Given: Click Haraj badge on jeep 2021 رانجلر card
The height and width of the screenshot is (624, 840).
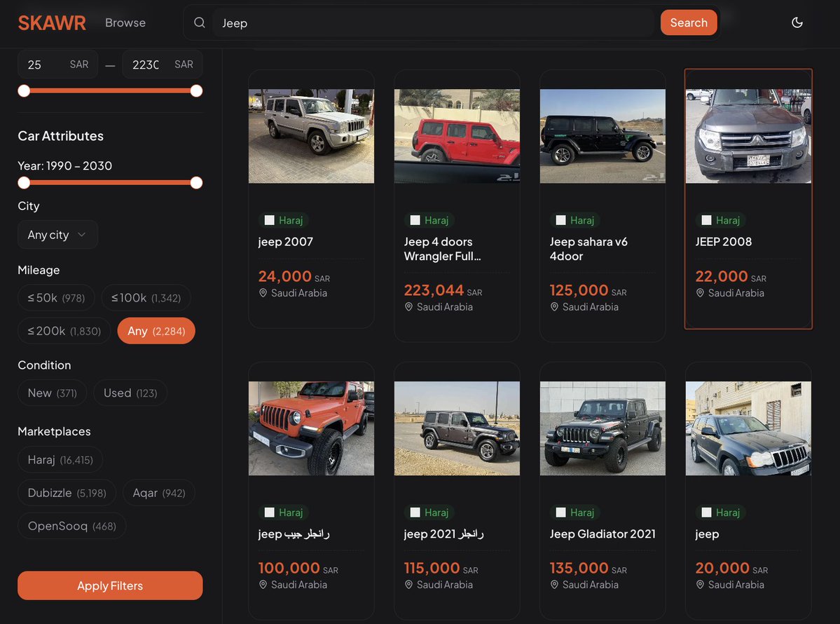Looking at the screenshot, I should click(429, 513).
